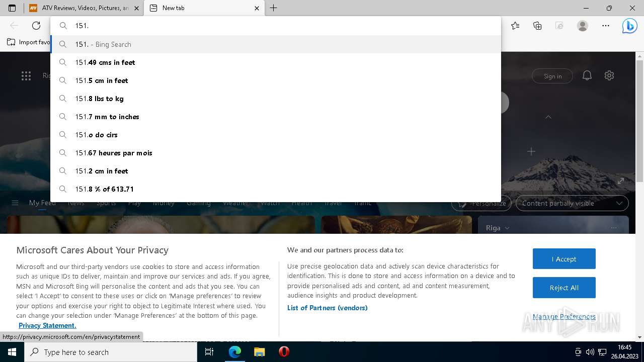Open feed hamburger menu icon
644x362 pixels.
click(15, 203)
